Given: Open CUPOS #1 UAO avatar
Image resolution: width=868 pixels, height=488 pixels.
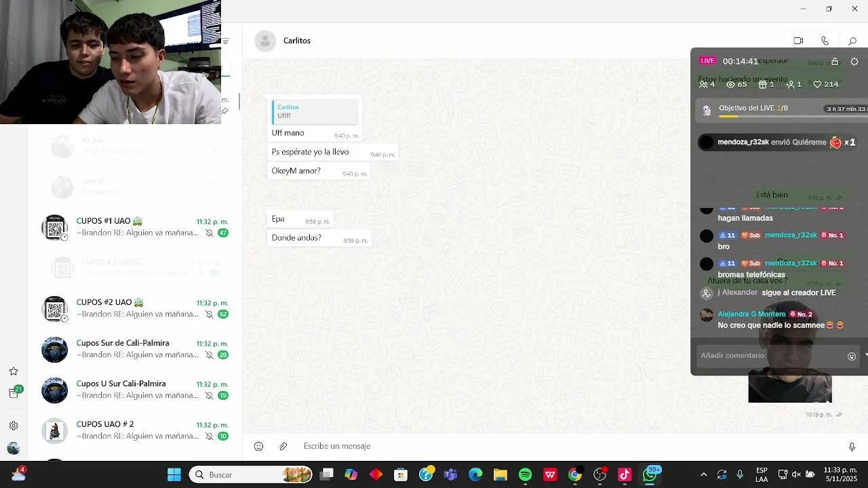Looking at the screenshot, I should (x=54, y=228).
